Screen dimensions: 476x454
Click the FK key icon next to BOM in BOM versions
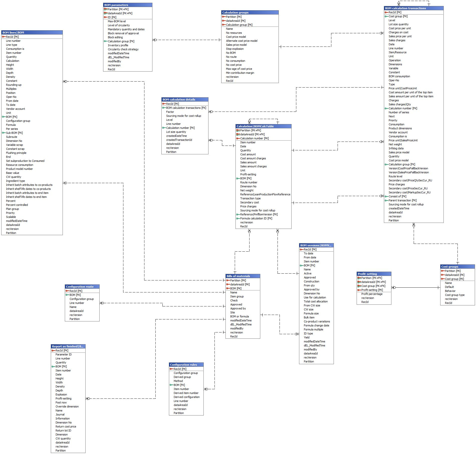click(x=302, y=265)
